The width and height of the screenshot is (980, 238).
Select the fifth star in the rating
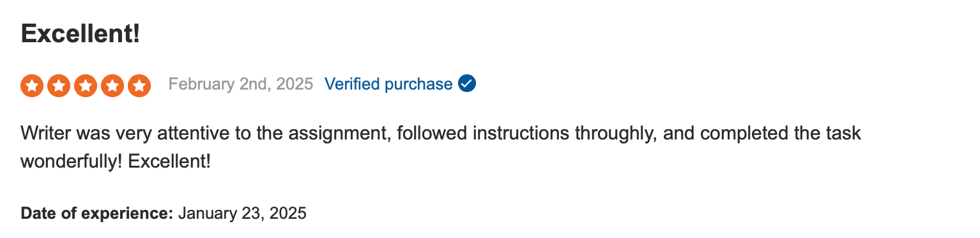[x=139, y=86]
